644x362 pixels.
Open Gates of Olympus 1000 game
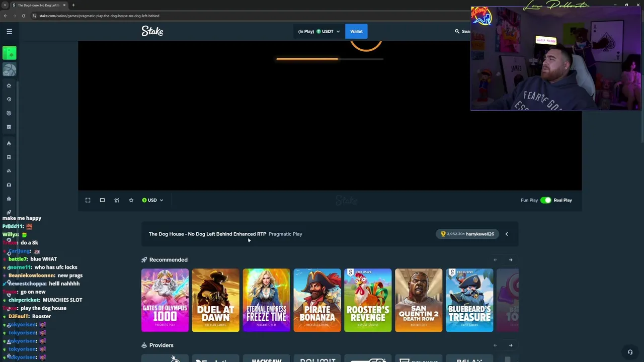coord(165,300)
